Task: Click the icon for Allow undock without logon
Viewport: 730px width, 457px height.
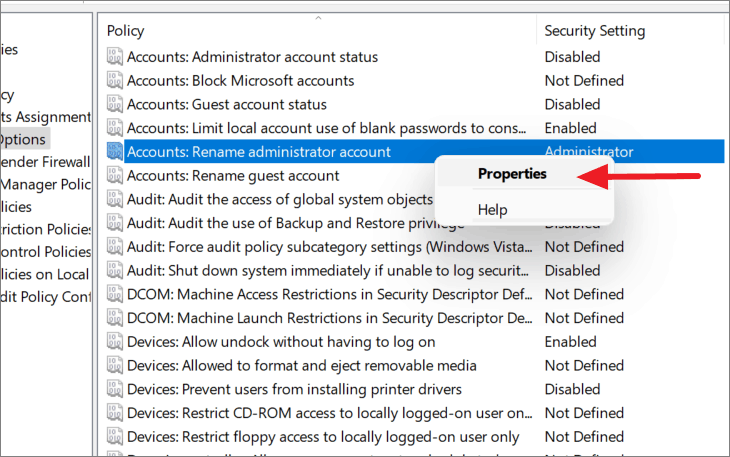Action: [115, 342]
